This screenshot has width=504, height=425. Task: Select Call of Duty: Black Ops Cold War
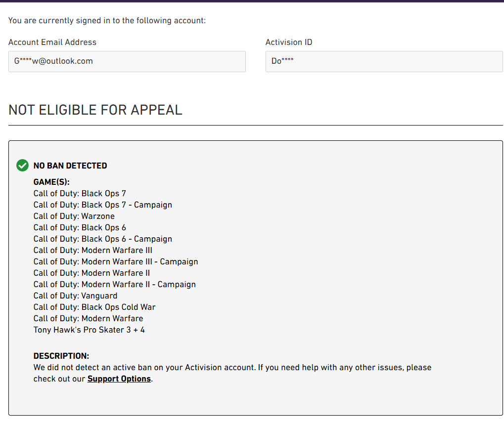(94, 307)
